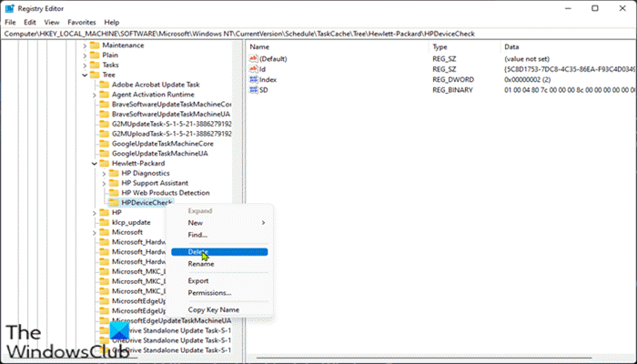Click the Registry Editor app icon in title bar
The width and height of the screenshot is (637, 364).
9,8
